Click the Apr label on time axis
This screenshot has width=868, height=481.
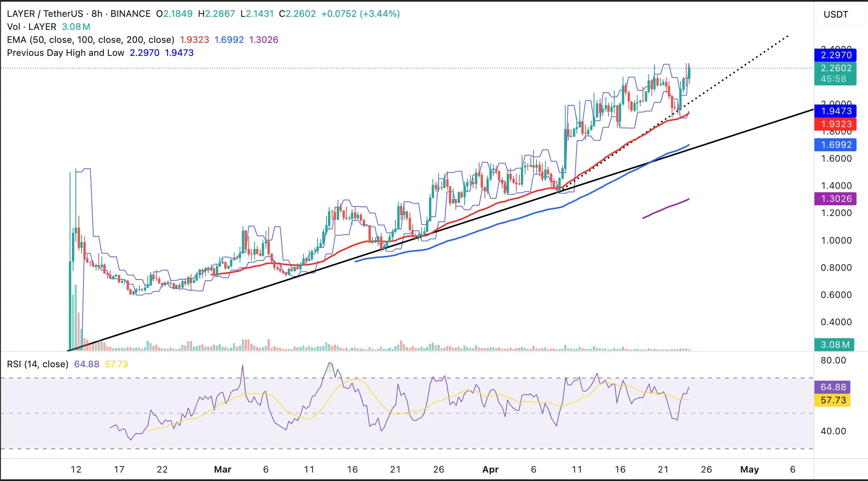[490, 469]
